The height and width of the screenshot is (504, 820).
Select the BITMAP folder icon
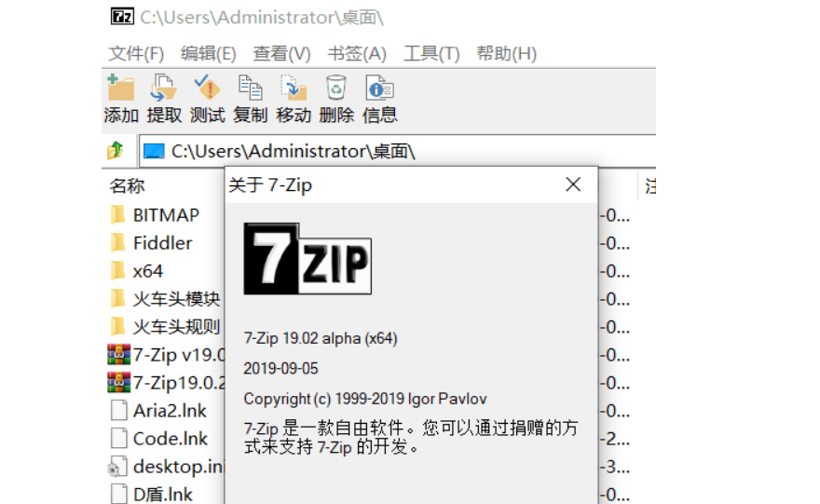(x=118, y=214)
